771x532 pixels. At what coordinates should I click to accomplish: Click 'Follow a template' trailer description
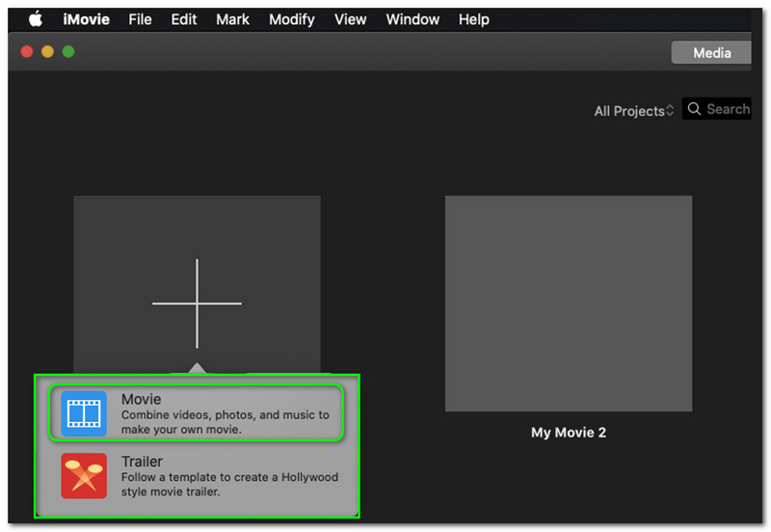[x=229, y=485]
